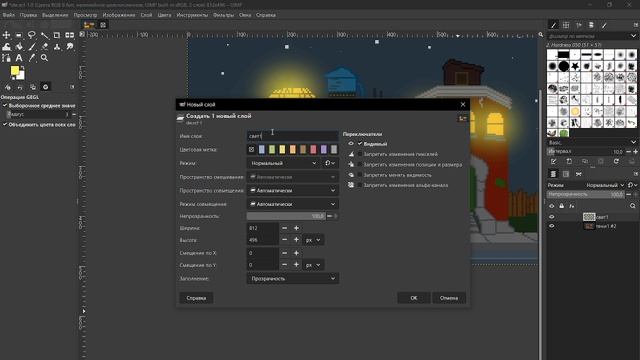Open the Edit menu

[28, 15]
